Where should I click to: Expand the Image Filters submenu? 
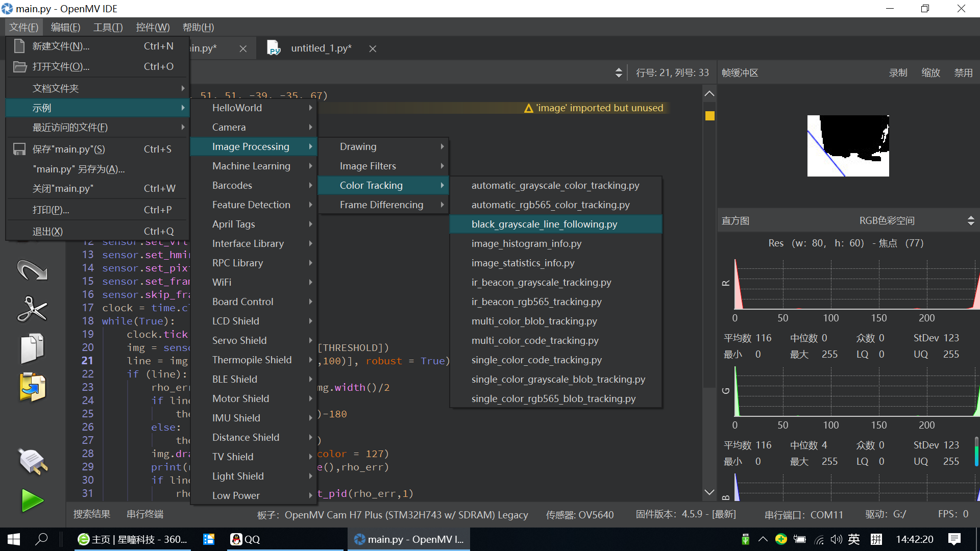(383, 166)
